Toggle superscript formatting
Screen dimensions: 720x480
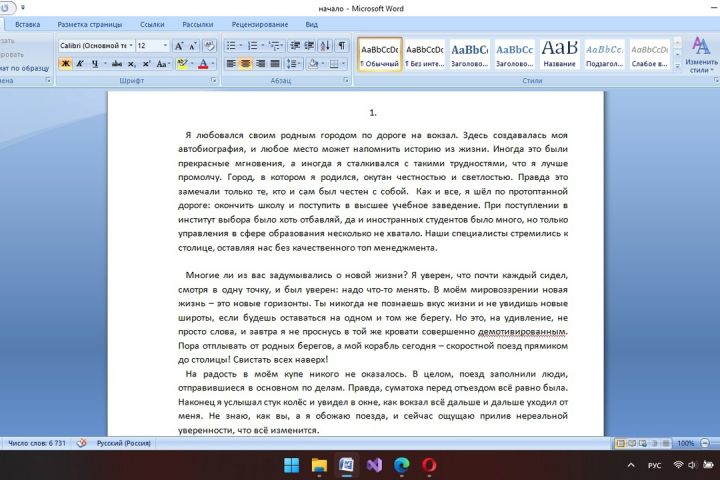point(146,64)
